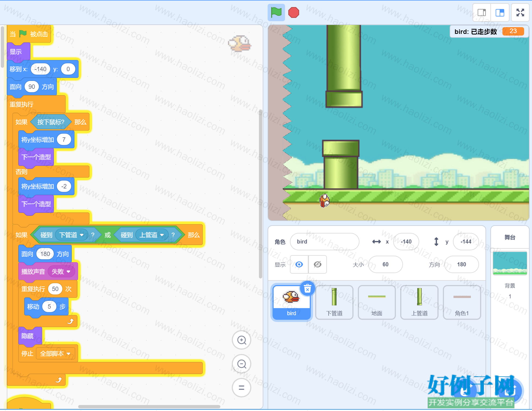Click the workspace vertical scrollbar
This screenshot has width=532, height=411.
coord(260,194)
